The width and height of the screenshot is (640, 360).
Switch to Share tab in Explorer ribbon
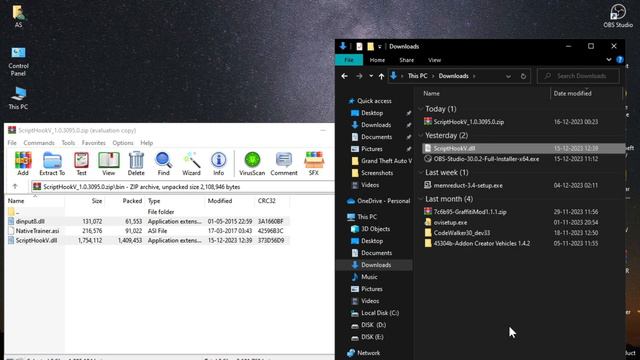[x=407, y=60]
